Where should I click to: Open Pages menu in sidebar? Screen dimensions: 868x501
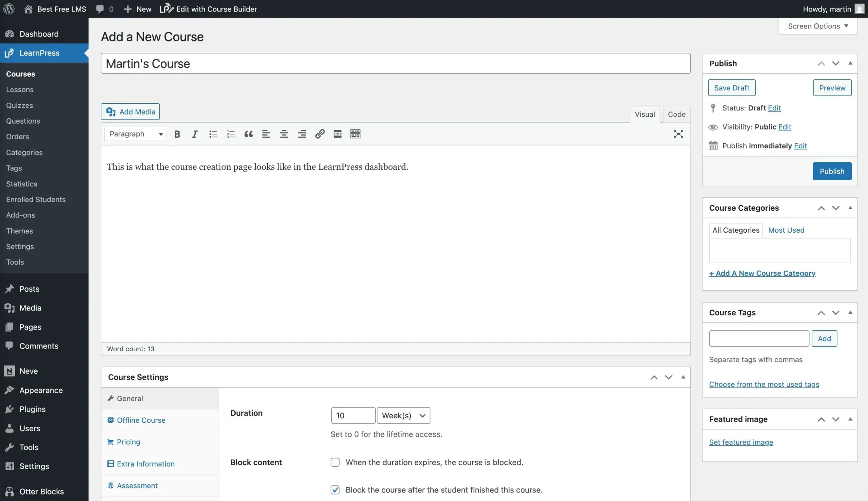click(44, 327)
